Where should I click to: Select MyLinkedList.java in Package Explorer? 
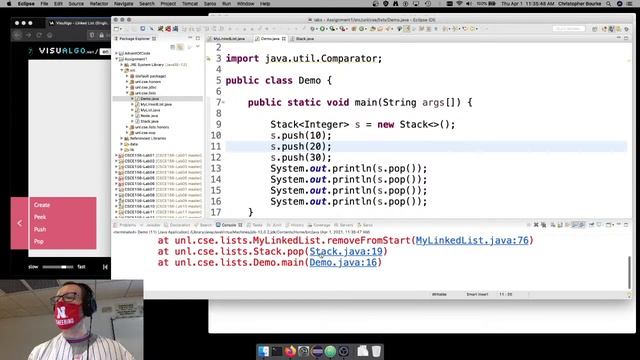(156, 104)
